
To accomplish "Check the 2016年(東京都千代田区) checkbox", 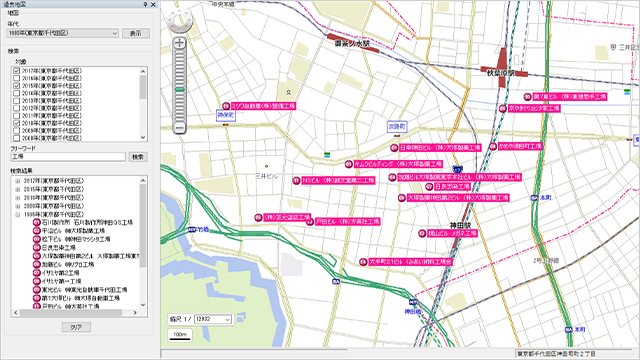I will click(17, 78).
